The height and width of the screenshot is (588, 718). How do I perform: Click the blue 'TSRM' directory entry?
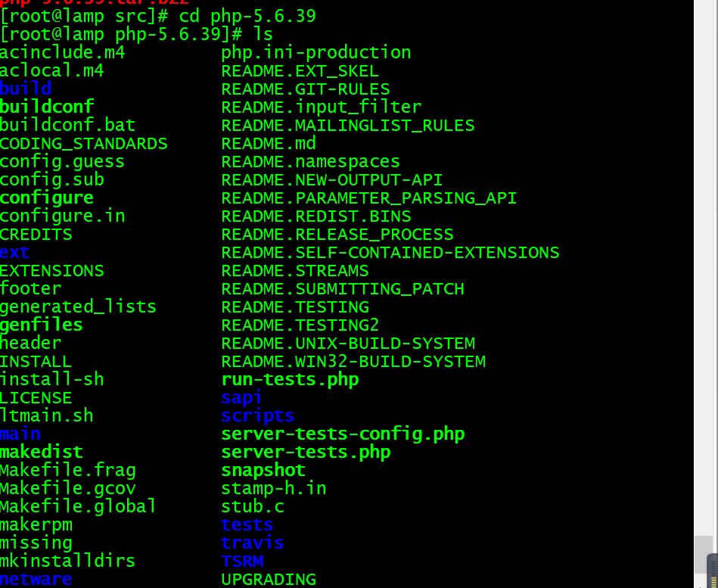[x=242, y=561]
